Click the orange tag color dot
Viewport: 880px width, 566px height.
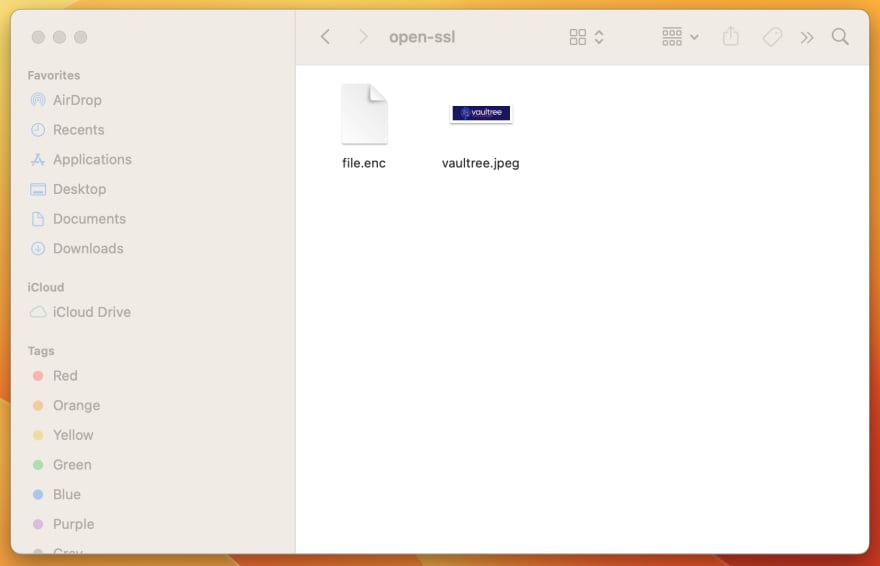38,406
